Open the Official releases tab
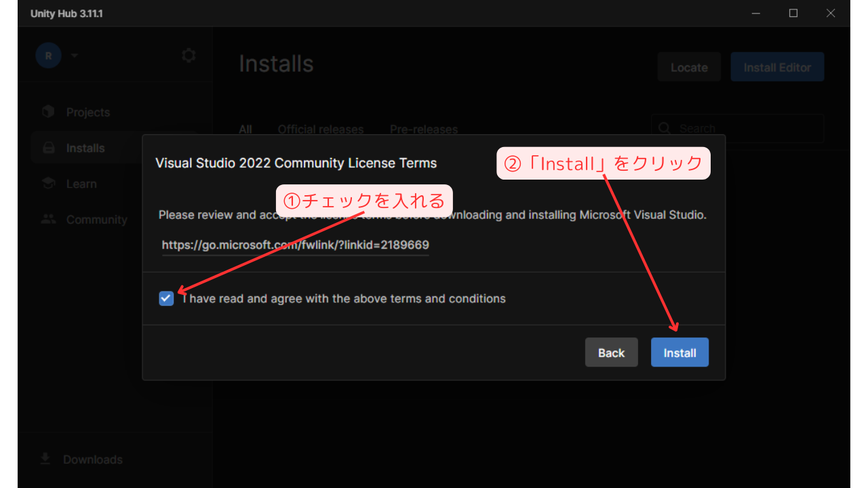The height and width of the screenshot is (488, 868). coord(320,129)
